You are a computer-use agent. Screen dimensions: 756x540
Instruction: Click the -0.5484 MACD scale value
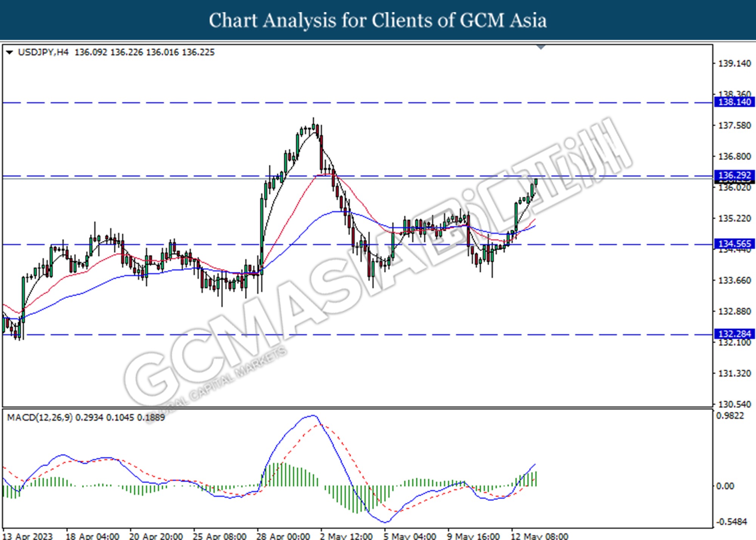point(732,522)
